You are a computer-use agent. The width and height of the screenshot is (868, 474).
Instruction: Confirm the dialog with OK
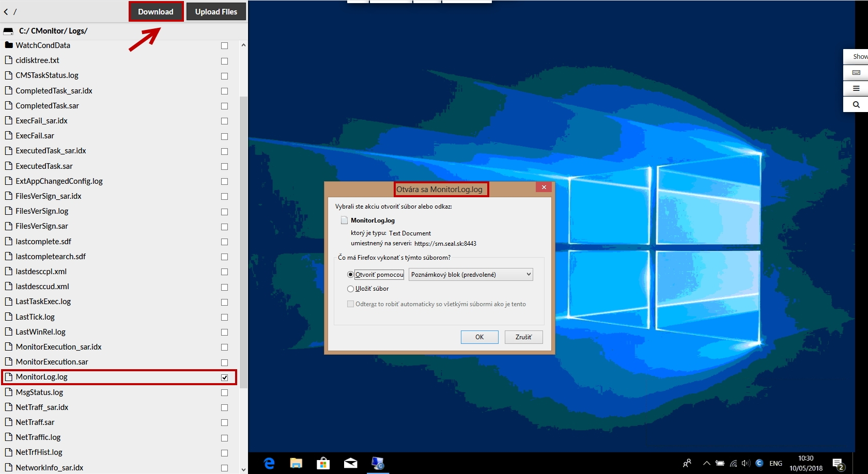click(x=479, y=337)
